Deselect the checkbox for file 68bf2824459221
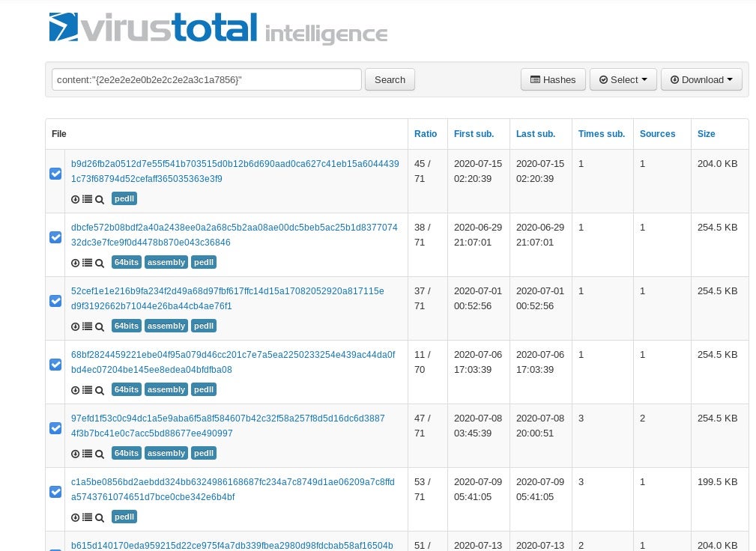Viewport: 756px width, 551px height. (x=55, y=365)
